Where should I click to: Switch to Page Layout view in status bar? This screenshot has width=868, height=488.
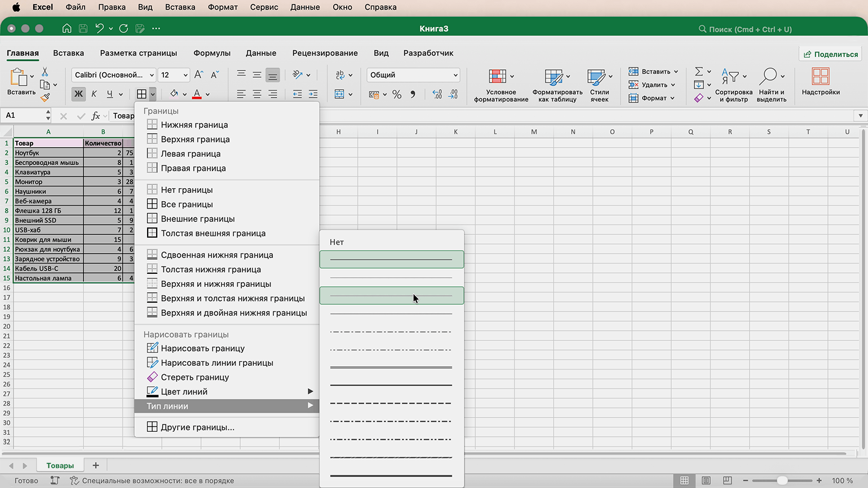[706, 481]
